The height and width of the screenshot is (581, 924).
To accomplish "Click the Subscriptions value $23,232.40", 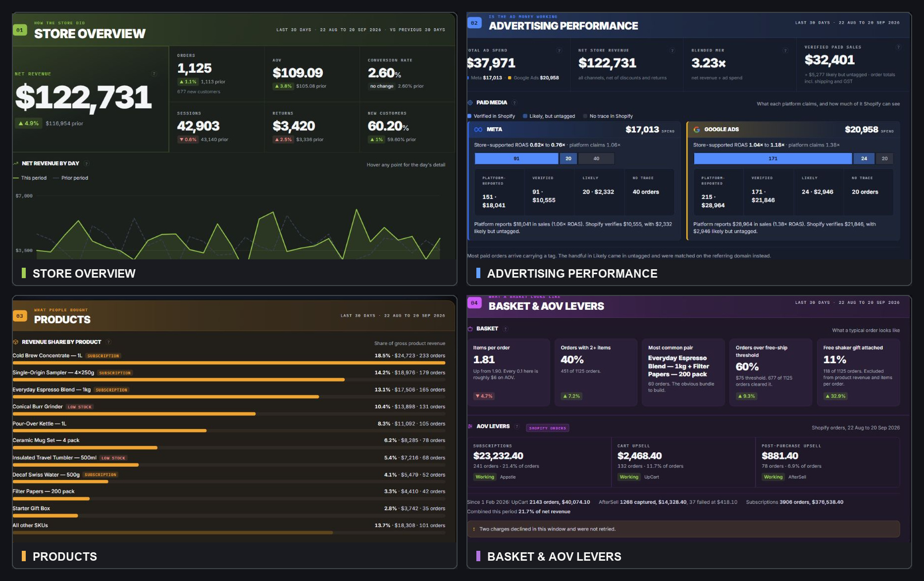I will point(498,456).
